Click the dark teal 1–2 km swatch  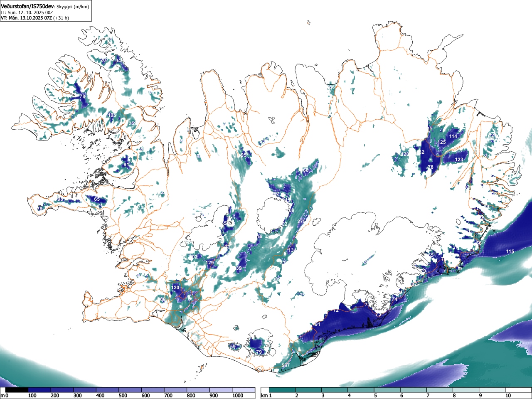pyautogui.click(x=283, y=390)
